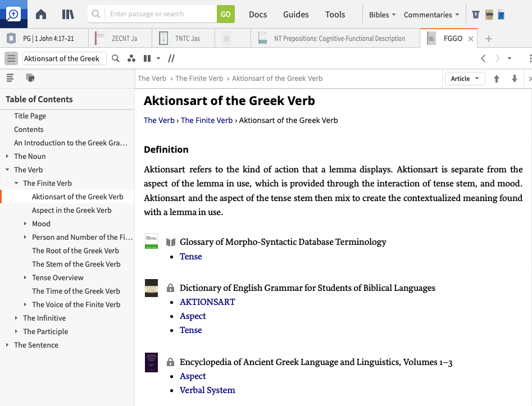Screen dimensions: 532x406
Task: Click the Aktionsart reference box
Action: click(x=65, y=58)
